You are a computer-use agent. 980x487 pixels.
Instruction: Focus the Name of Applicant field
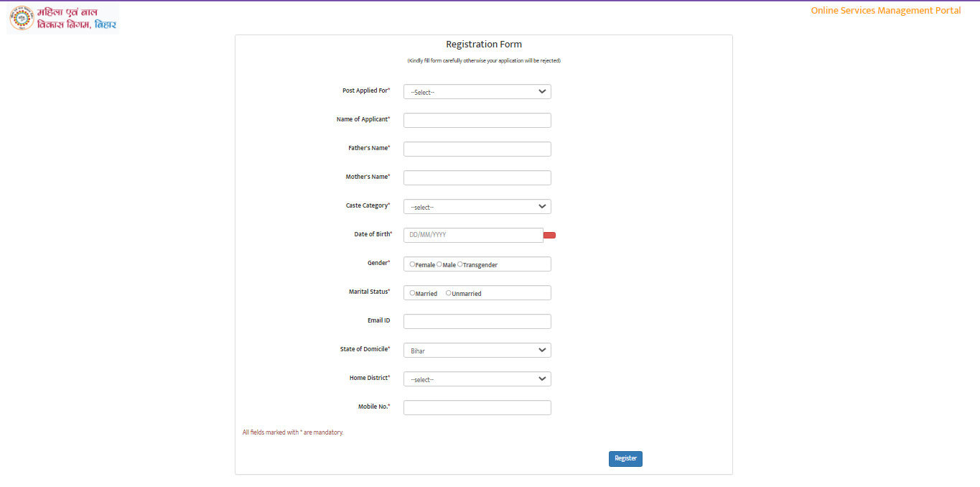pos(477,121)
